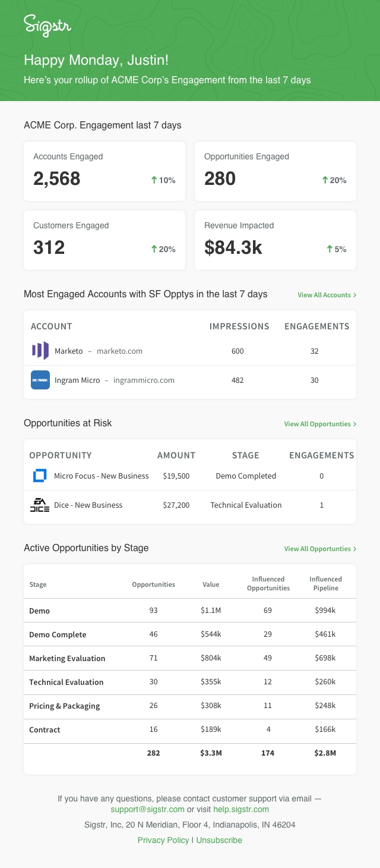Click the total influenced pipeline $2.8M
The height and width of the screenshot is (868, 380).
[x=325, y=753]
